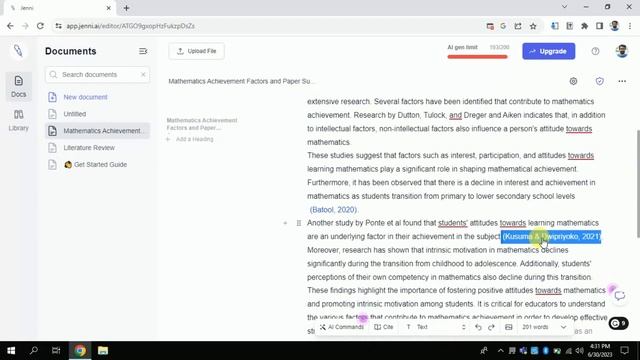Viewport: 640px width, 360px height.
Task: Click the Cite toolbar button
Action: [x=384, y=327]
